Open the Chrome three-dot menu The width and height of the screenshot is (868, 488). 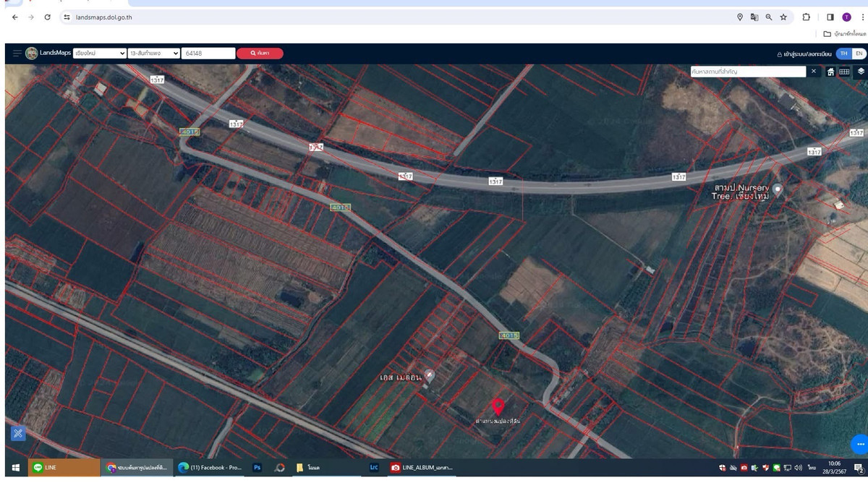862,17
